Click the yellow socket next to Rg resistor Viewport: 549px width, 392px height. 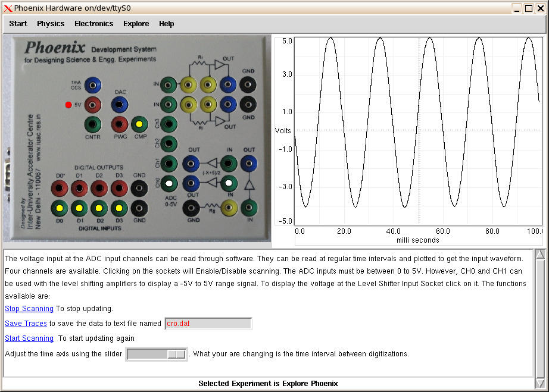229,208
